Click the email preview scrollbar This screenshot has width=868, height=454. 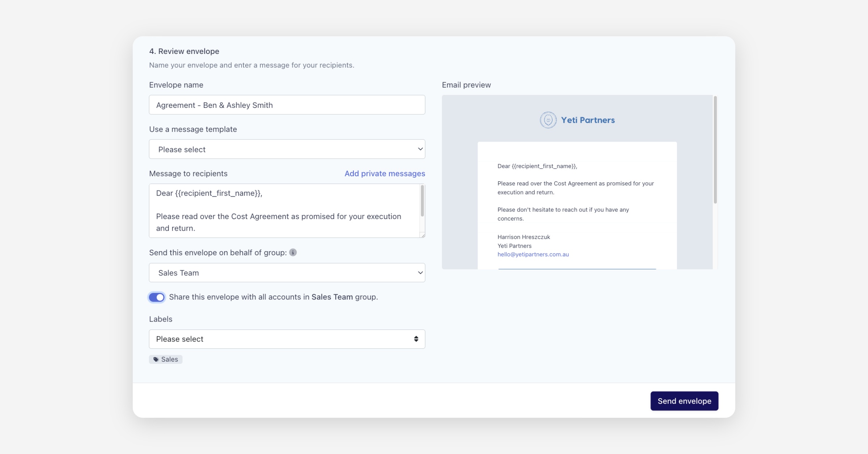coord(715,150)
